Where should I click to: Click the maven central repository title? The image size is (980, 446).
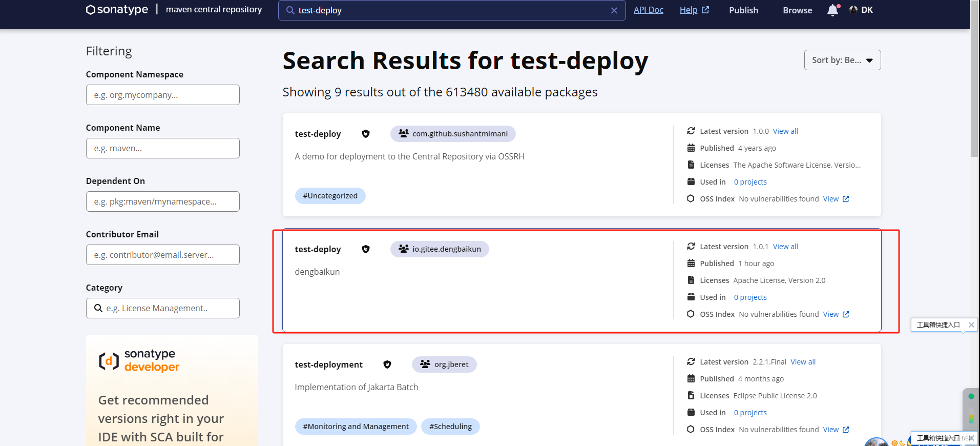214,9
